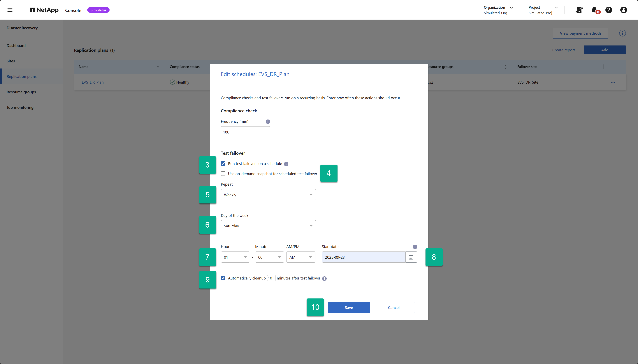The height and width of the screenshot is (364, 638).
Task: Save the schedule changes
Action: coord(349,307)
